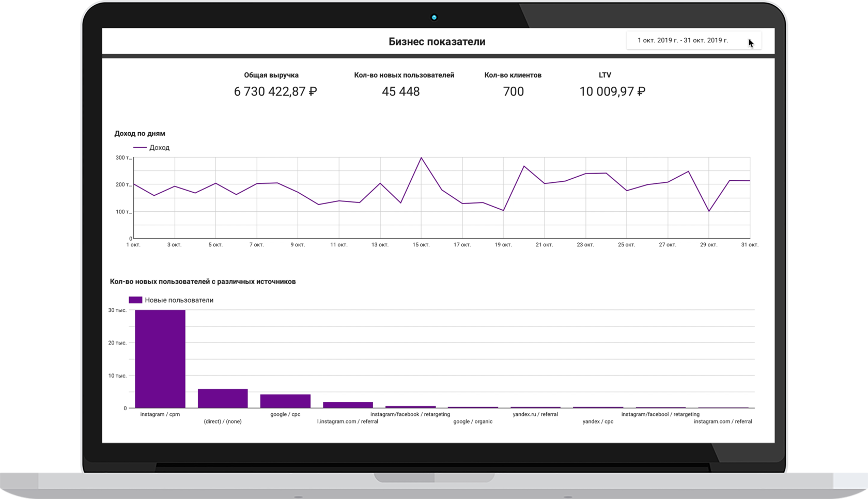This screenshot has height=499, width=868.
Task: Click the "19 окт." date axis label
Action: [x=503, y=245]
